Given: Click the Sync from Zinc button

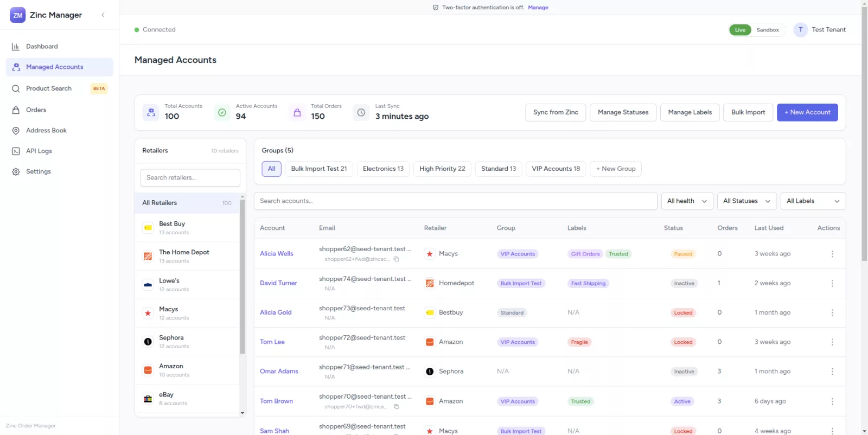Looking at the screenshot, I should tap(556, 112).
